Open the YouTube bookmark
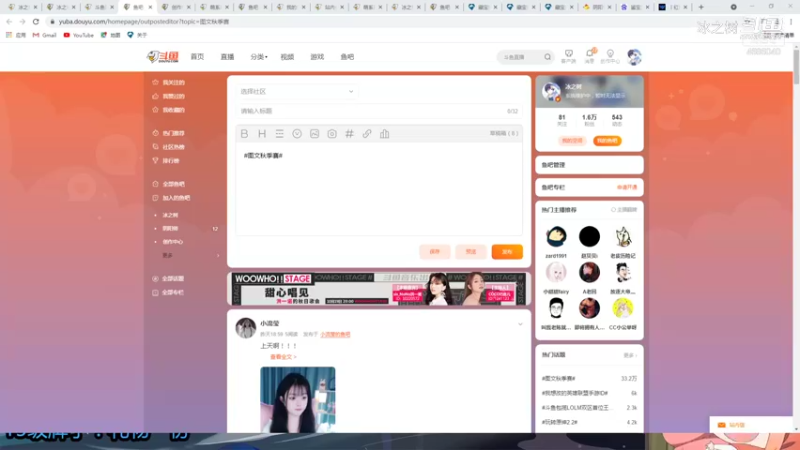 [79, 35]
